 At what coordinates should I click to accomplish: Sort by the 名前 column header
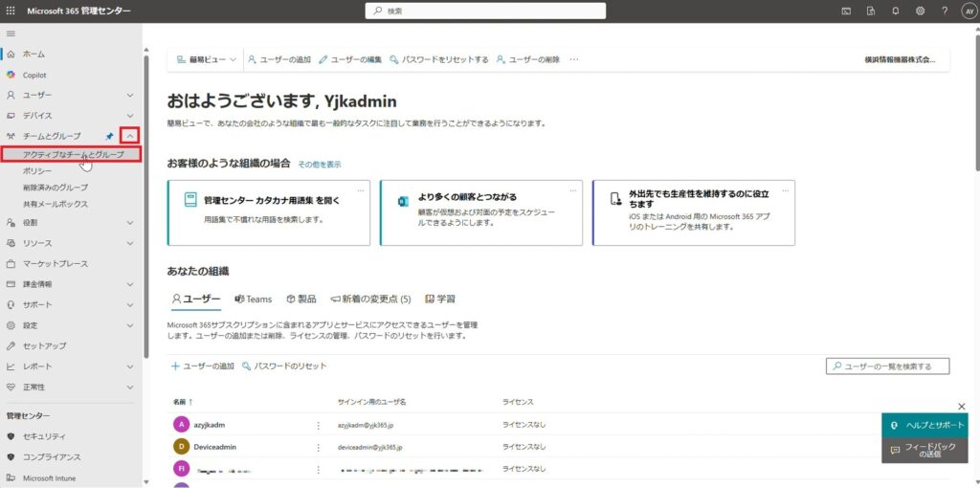click(x=183, y=402)
